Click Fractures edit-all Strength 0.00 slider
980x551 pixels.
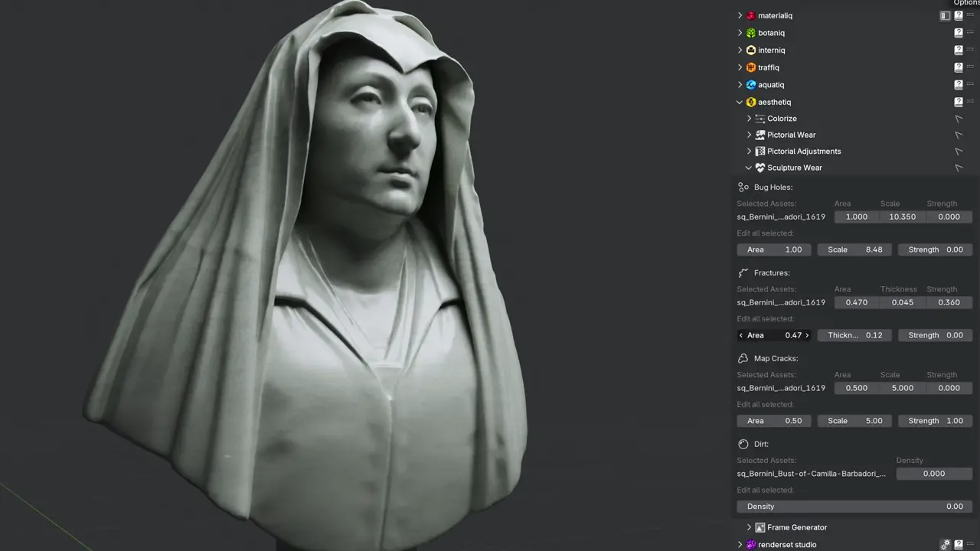pyautogui.click(x=936, y=335)
